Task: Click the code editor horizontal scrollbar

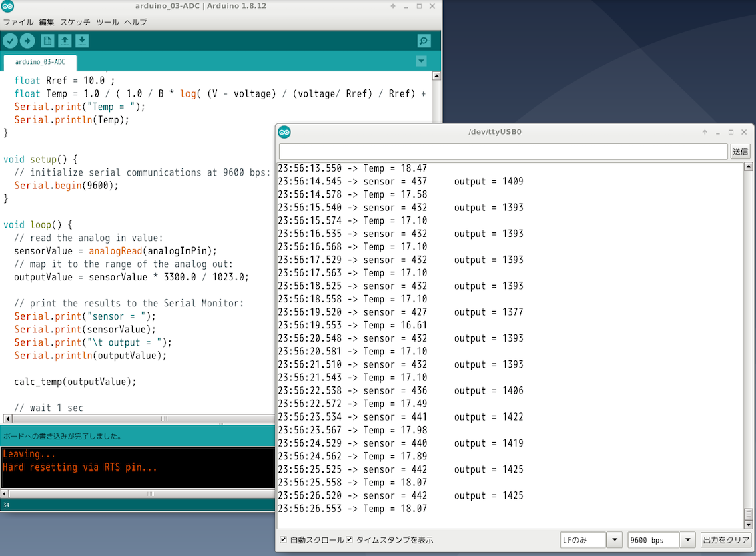Action: pyautogui.click(x=165, y=419)
